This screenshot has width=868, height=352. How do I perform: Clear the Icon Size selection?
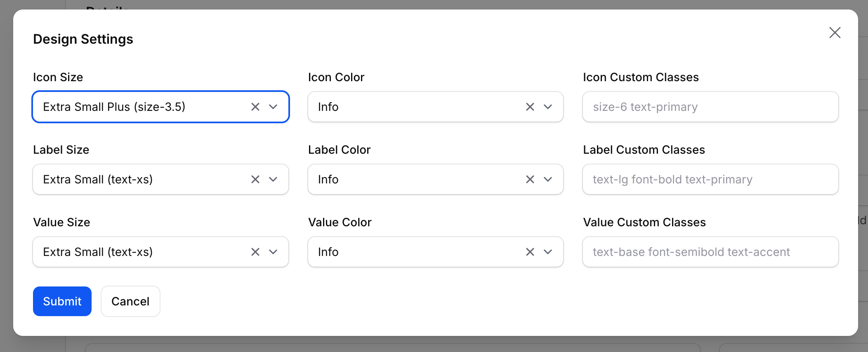pos(255,107)
